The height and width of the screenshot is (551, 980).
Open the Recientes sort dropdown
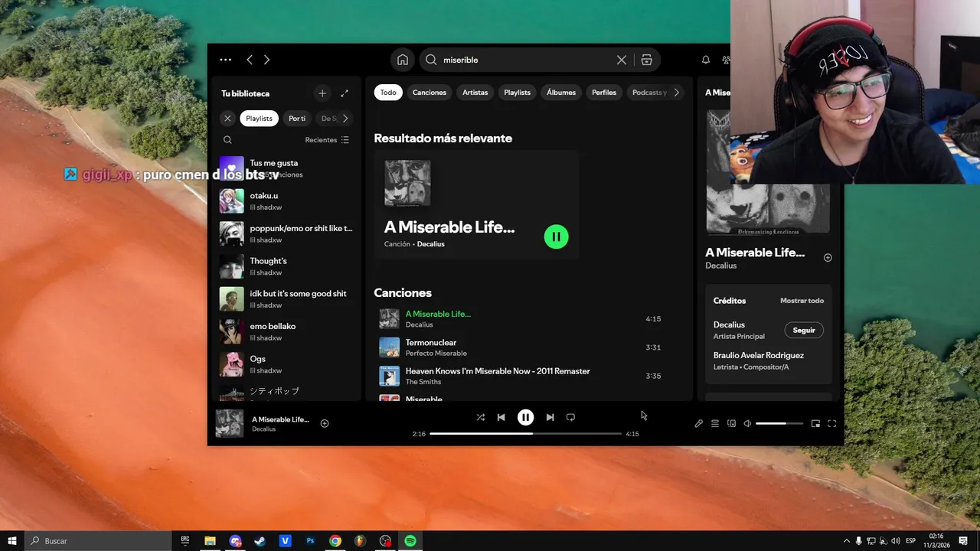coord(327,140)
